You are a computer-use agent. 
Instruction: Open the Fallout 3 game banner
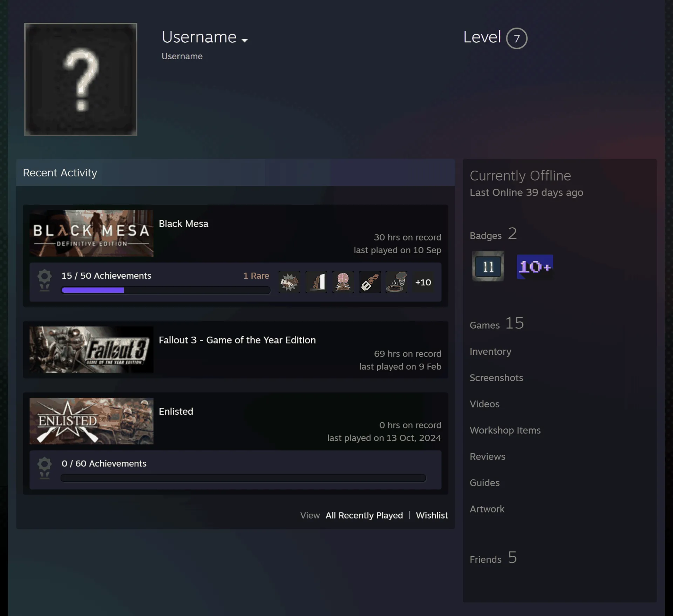[91, 350]
